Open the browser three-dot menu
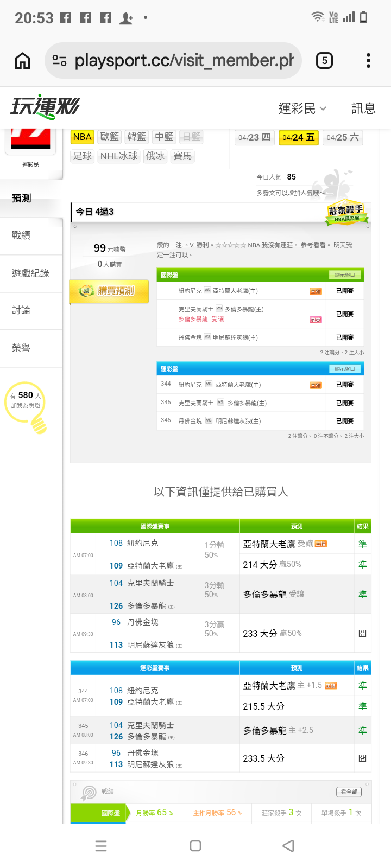The height and width of the screenshot is (868, 391). click(x=368, y=60)
